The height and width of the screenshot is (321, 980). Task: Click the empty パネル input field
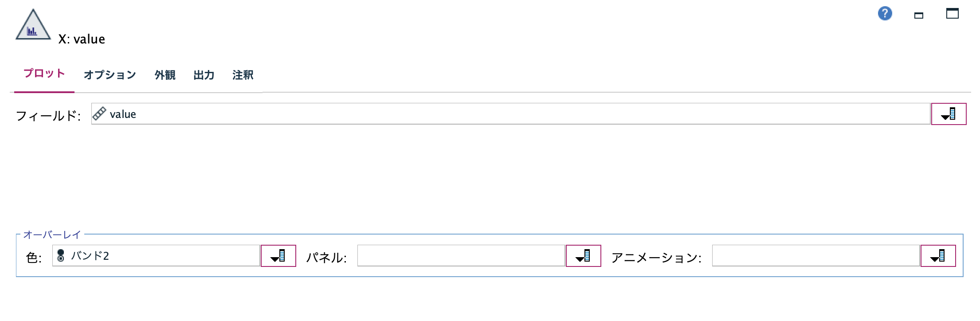[x=461, y=256]
